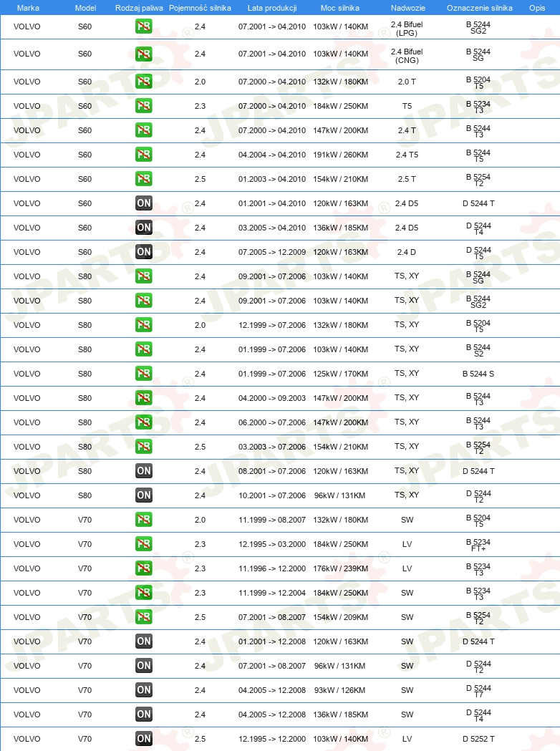Select the 176kW / 239KM power cell
The height and width of the screenshot is (751, 560).
click(341, 568)
